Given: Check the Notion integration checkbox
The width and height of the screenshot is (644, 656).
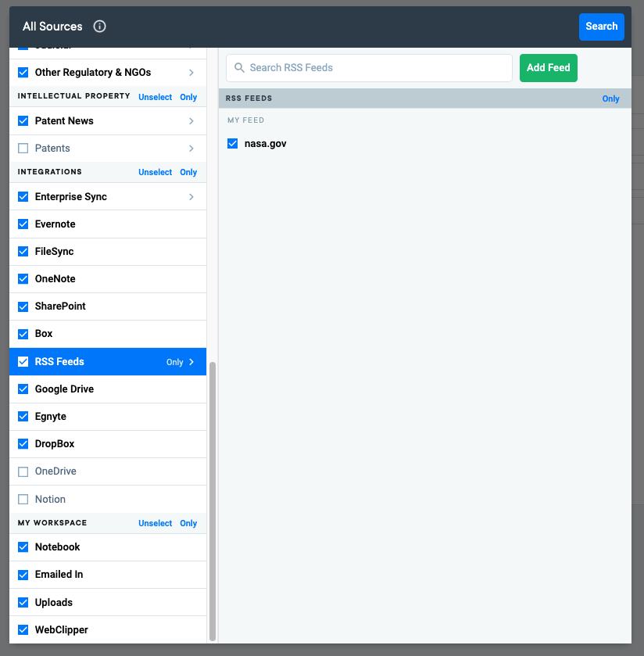Looking at the screenshot, I should point(23,499).
